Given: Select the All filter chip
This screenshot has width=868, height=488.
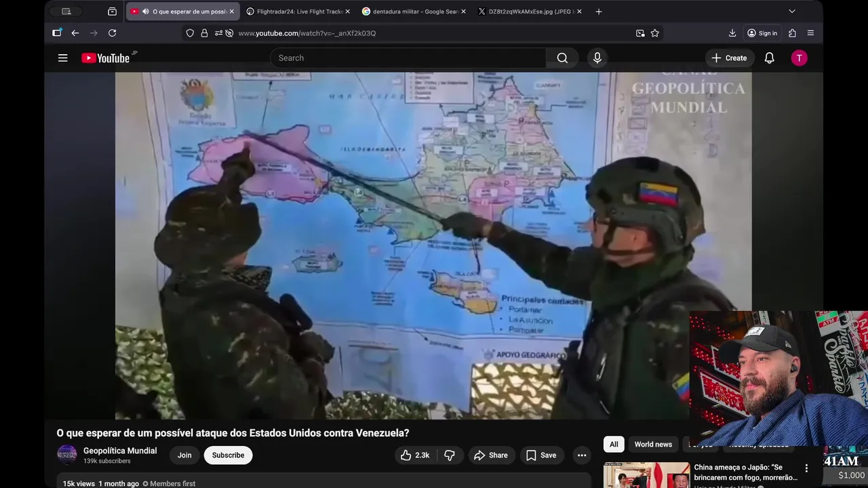Looking at the screenshot, I should 614,445.
